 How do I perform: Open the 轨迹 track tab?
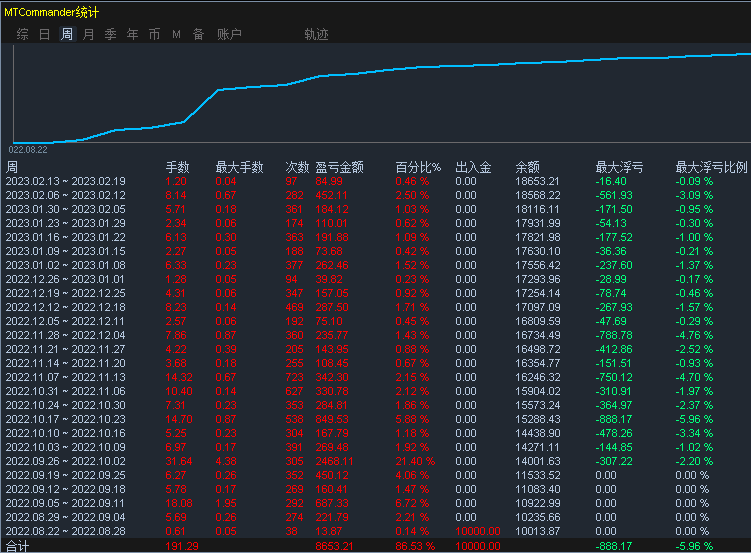pos(316,34)
